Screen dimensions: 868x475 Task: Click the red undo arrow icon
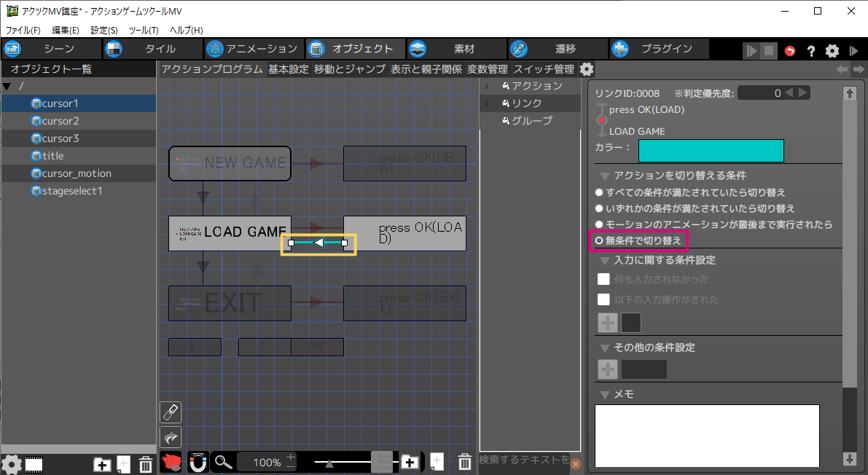tap(790, 51)
